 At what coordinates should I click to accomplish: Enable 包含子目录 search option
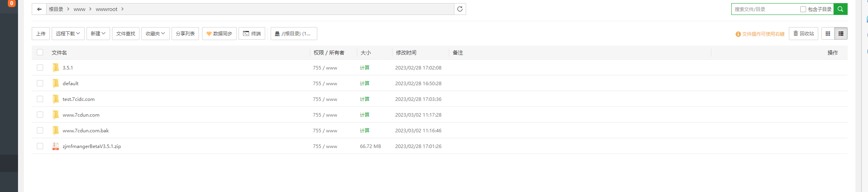click(803, 9)
